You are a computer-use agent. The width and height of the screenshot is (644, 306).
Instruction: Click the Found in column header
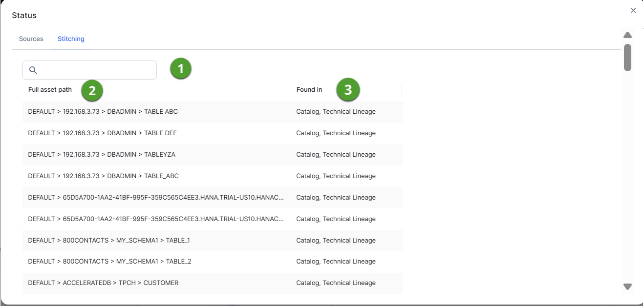(309, 90)
